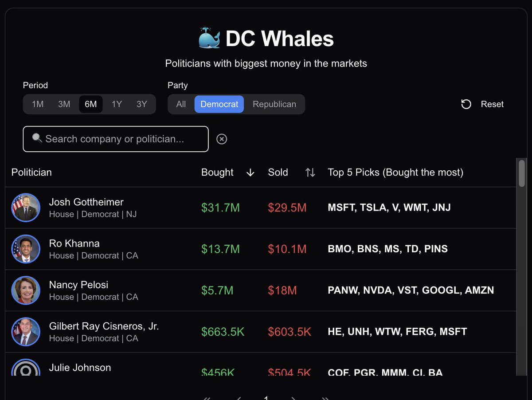
Task: Click the Reset circular arrow icon
Action: click(x=466, y=104)
